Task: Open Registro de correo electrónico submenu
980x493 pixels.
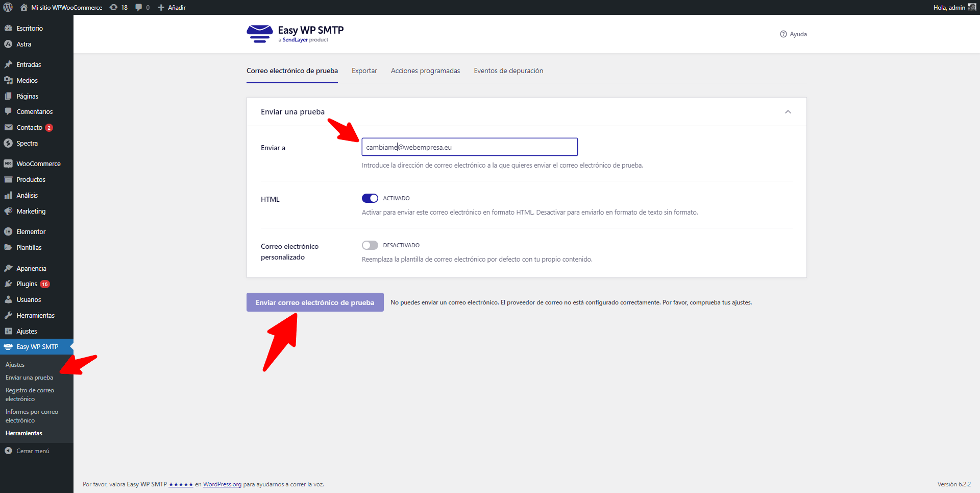Action: click(x=30, y=394)
